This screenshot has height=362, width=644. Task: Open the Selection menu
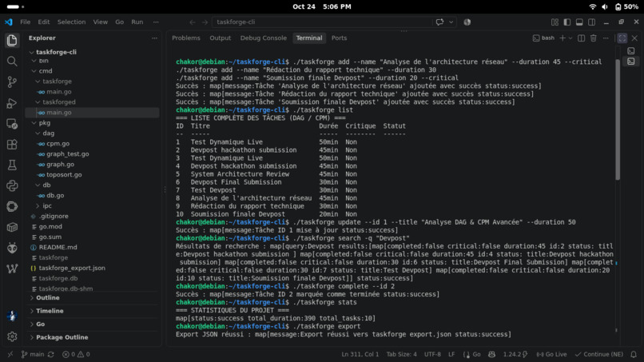71,22
